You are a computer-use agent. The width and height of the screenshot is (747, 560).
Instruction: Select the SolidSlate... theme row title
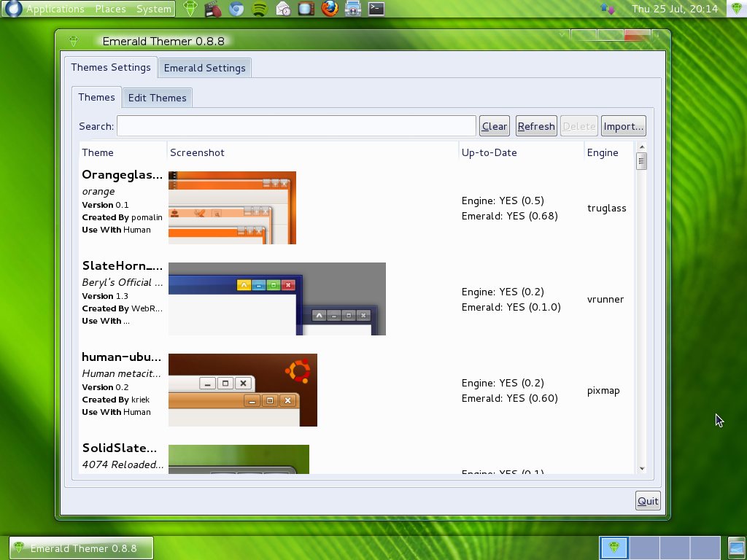click(x=119, y=448)
